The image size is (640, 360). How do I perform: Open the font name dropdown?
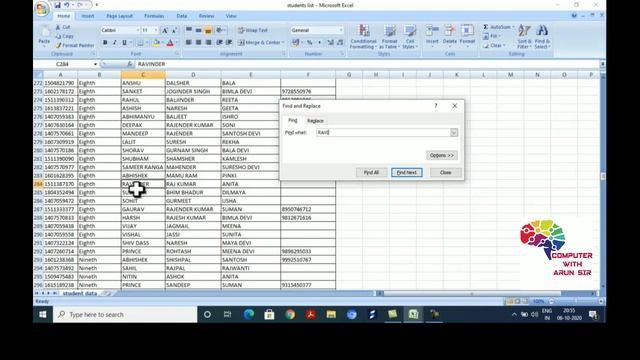(138, 30)
